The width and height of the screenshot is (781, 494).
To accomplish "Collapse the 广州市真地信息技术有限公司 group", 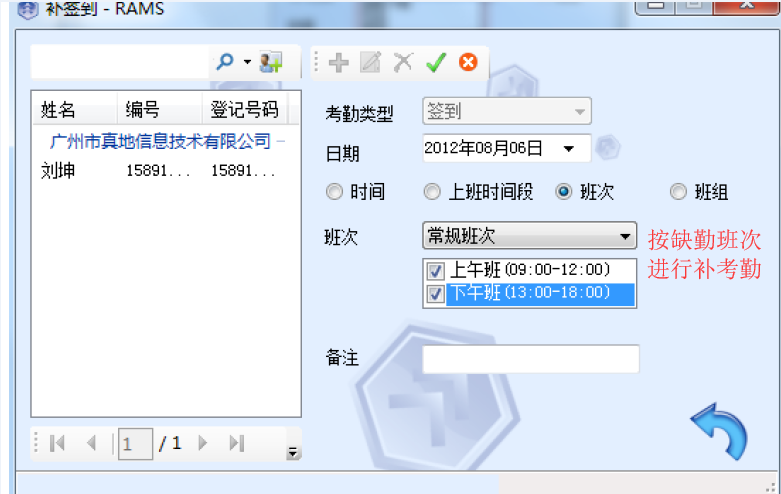I will tap(281, 142).
